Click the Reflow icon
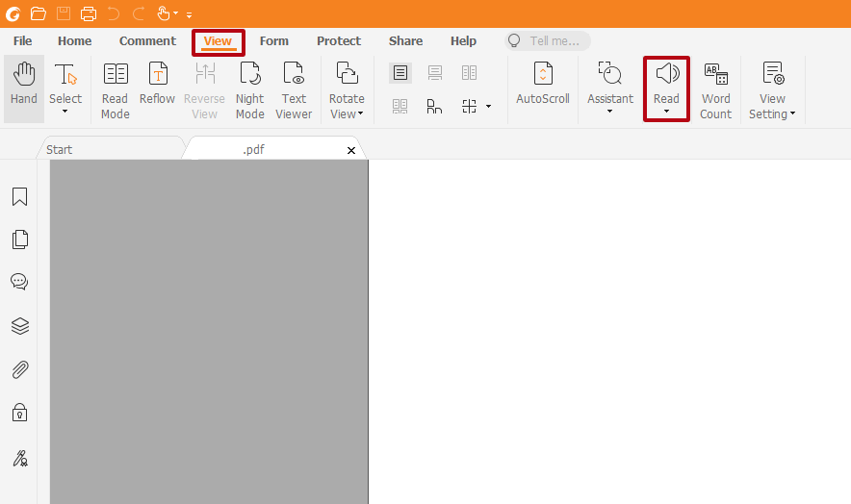 (157, 85)
